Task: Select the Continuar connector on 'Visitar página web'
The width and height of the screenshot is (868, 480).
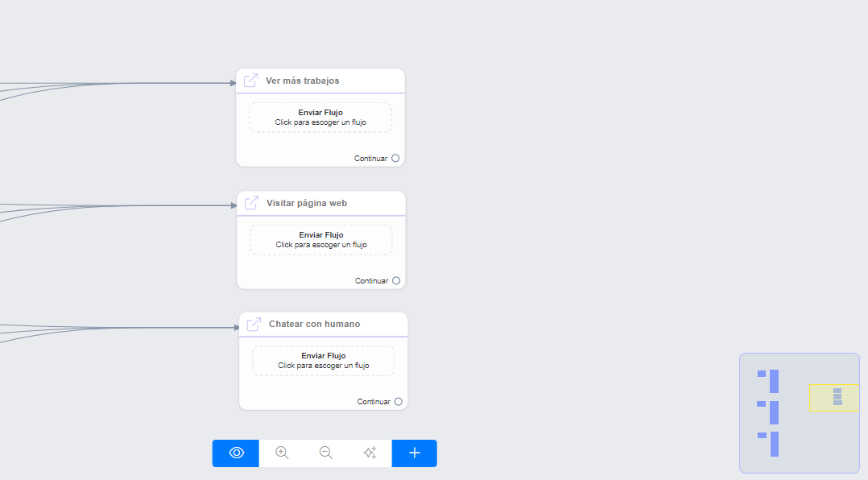Action: click(396, 281)
